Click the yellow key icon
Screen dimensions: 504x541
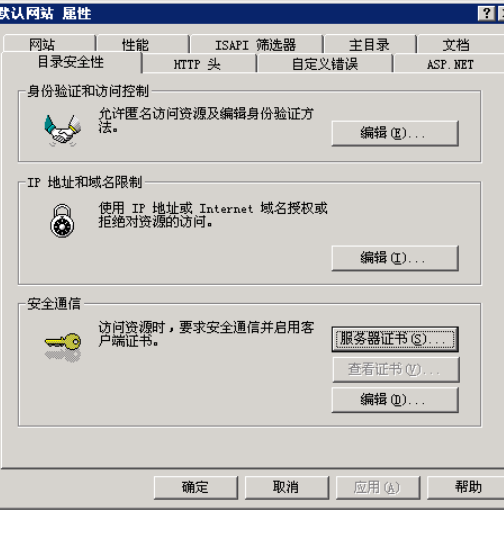click(63, 347)
